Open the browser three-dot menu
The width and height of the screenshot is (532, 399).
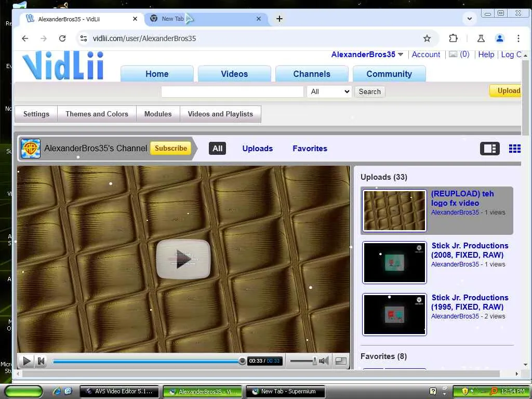(518, 38)
